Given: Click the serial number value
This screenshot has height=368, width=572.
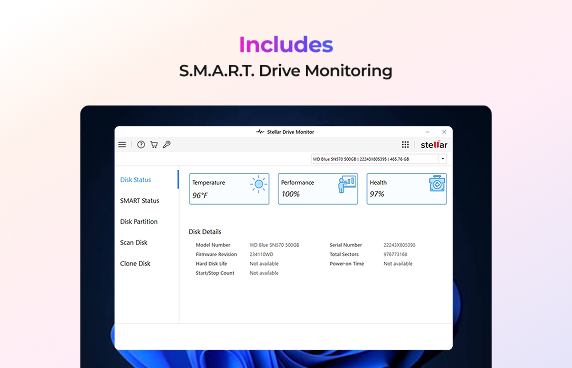Looking at the screenshot, I should [399, 245].
